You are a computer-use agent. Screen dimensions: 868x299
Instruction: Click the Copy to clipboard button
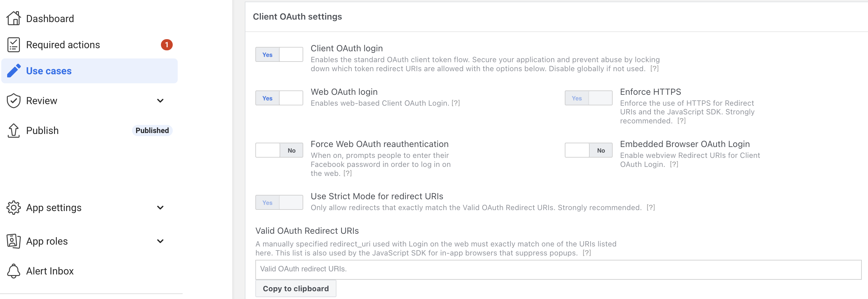click(x=295, y=289)
